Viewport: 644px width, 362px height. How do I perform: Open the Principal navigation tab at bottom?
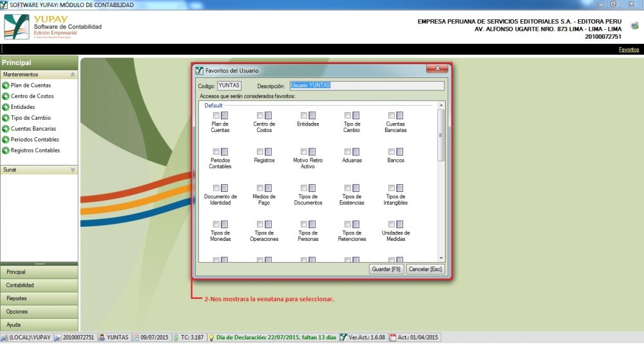(x=39, y=272)
